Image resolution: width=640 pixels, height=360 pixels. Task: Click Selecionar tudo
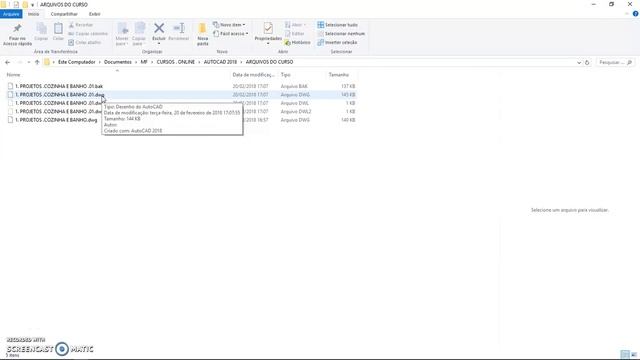(338, 25)
